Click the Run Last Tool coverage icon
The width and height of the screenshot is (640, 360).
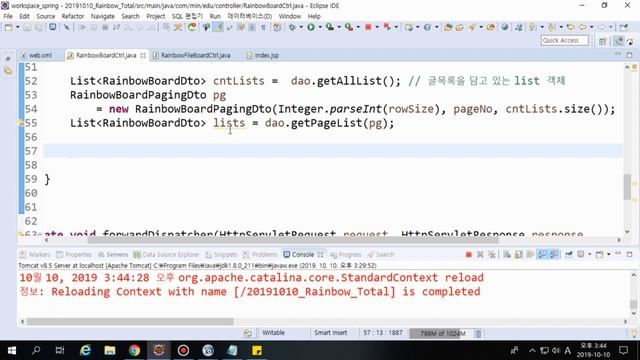tap(330, 27)
